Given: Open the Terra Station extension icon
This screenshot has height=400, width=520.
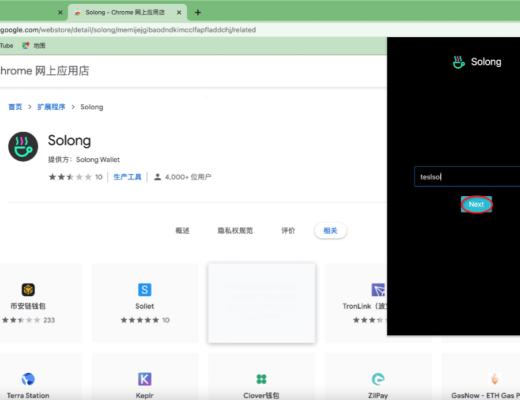Looking at the screenshot, I should tap(28, 379).
